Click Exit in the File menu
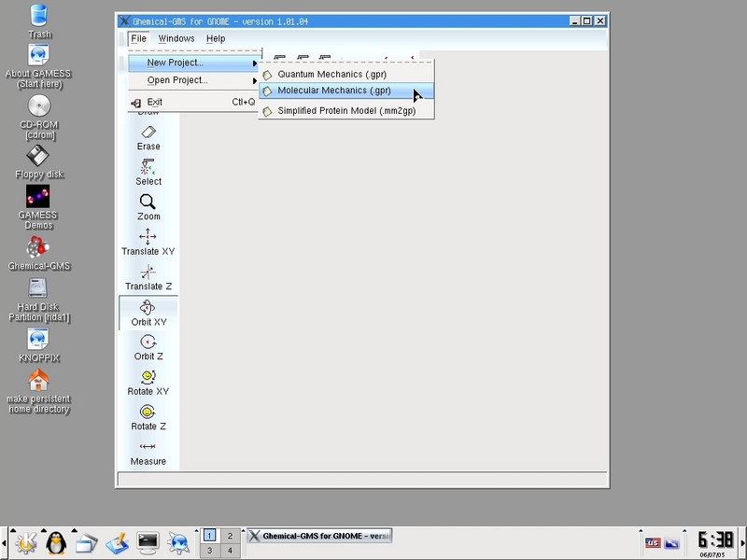747x560 pixels. coord(155,102)
